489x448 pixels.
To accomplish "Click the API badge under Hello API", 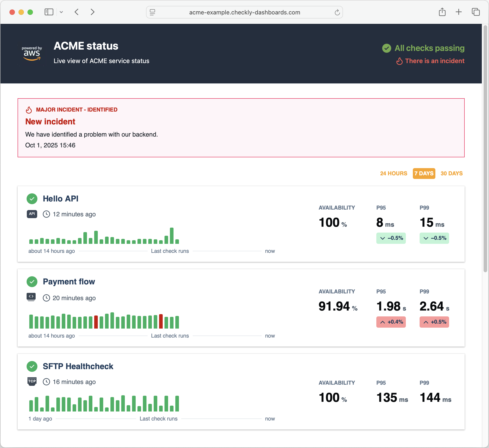I will click(32, 214).
